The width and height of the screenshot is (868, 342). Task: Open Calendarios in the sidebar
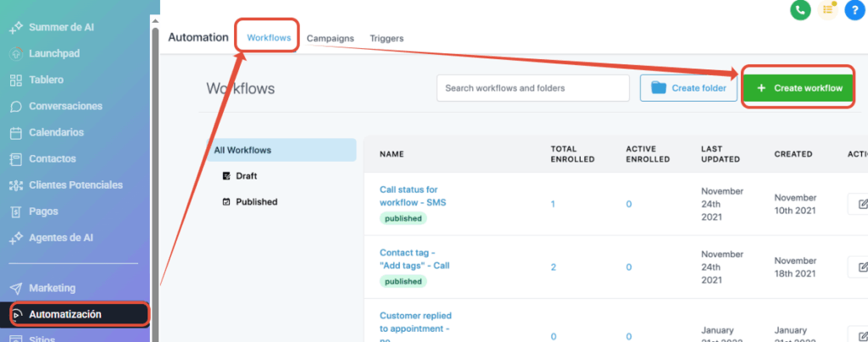[x=56, y=132]
